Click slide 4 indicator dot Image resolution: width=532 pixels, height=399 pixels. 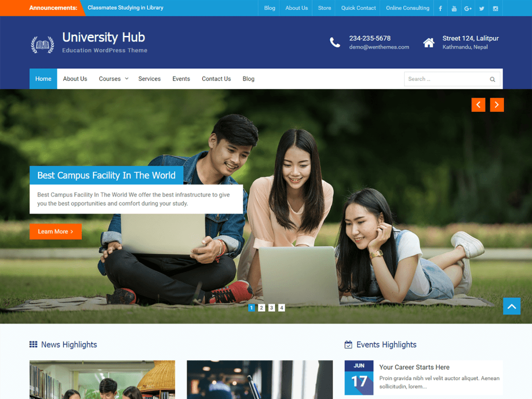tap(281, 308)
